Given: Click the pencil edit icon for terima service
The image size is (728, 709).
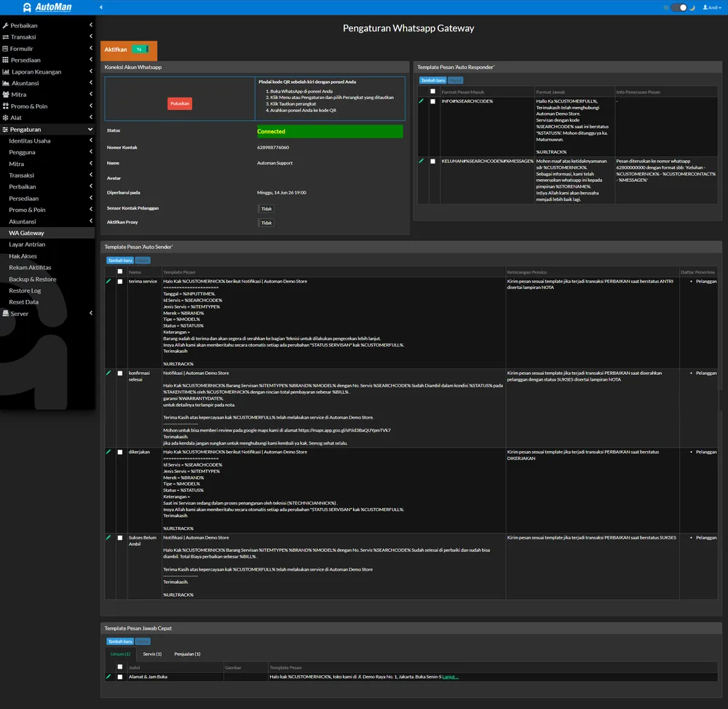Looking at the screenshot, I should point(108,282).
